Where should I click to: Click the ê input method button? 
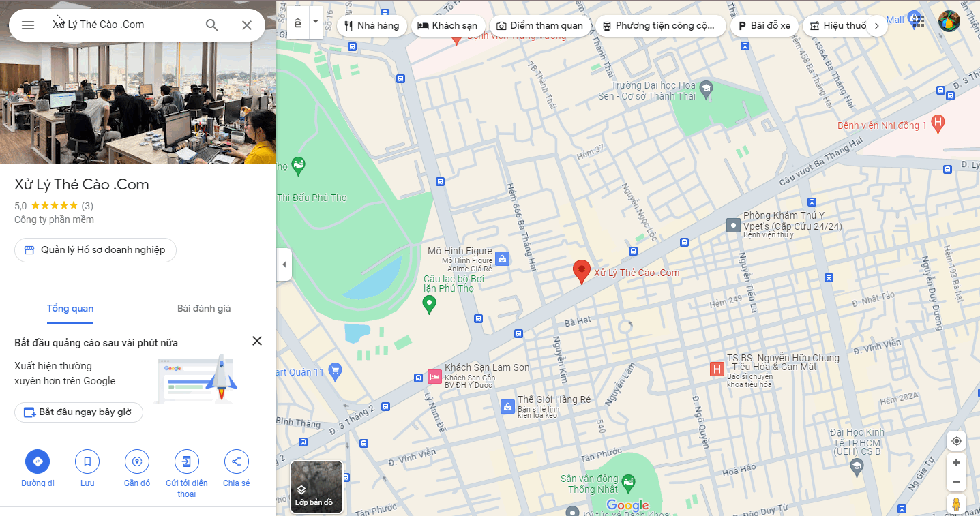(298, 22)
